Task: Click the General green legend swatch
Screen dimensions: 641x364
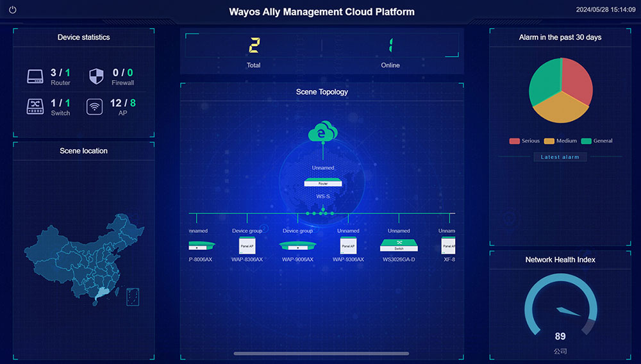Action: click(587, 141)
